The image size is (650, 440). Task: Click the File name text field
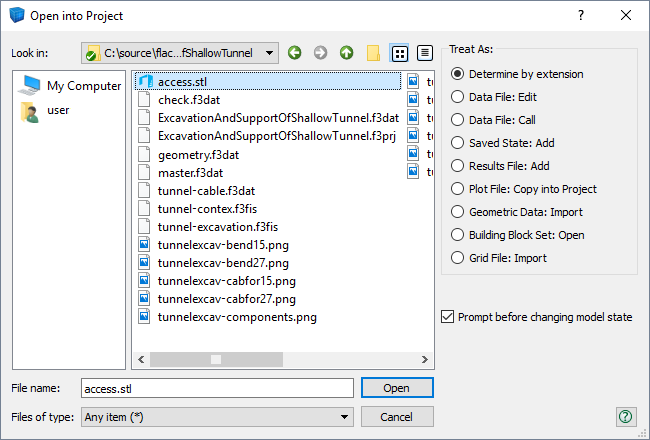point(216,388)
